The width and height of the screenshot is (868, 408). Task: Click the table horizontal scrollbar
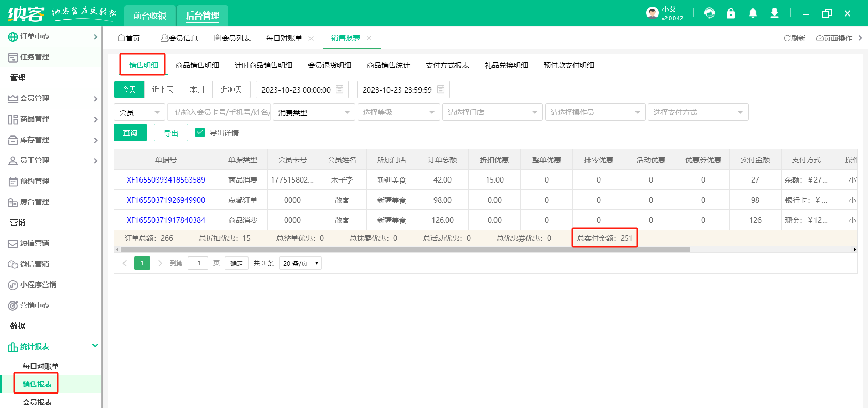(x=405, y=249)
